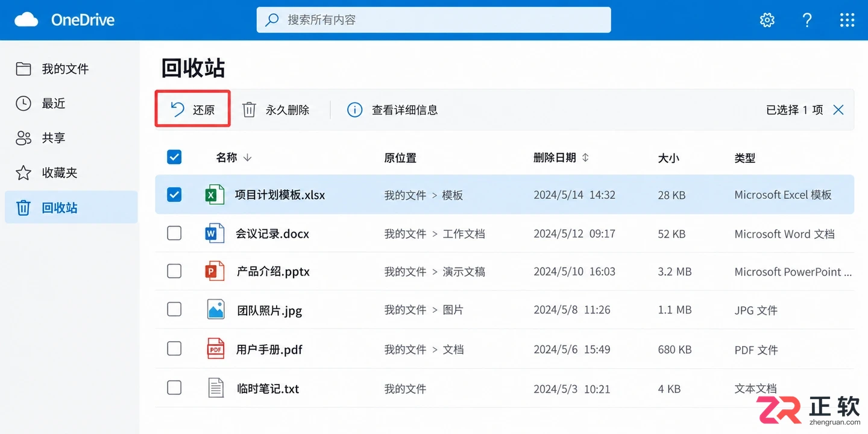868x434 pixels.
Task: Sort by 删除日期 column arrows
Action: point(585,157)
